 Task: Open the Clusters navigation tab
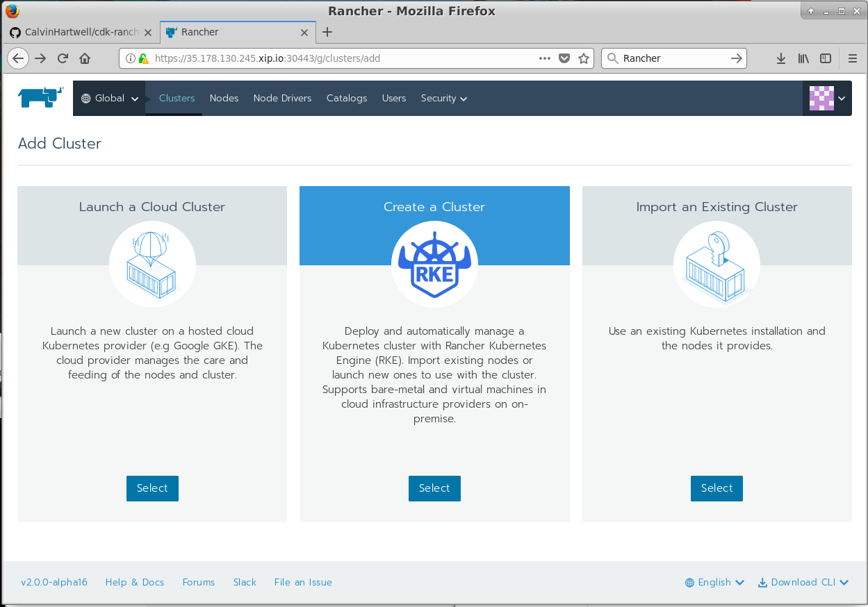pyautogui.click(x=177, y=98)
